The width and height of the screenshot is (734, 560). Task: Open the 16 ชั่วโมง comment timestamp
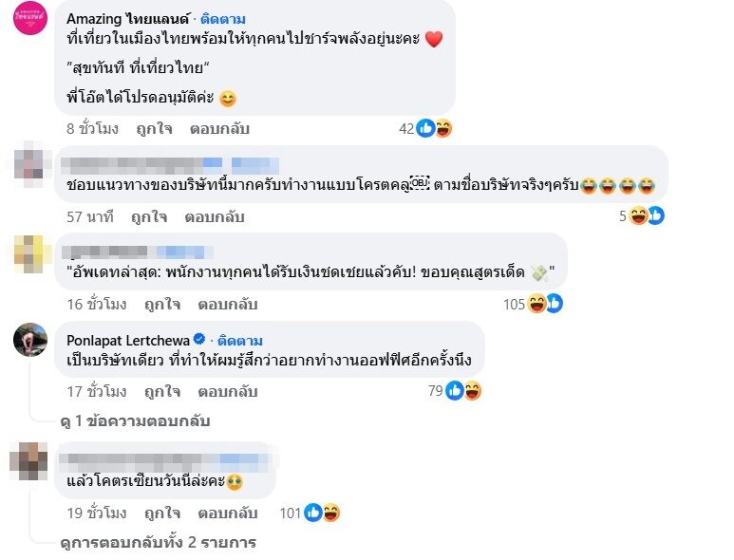96,304
